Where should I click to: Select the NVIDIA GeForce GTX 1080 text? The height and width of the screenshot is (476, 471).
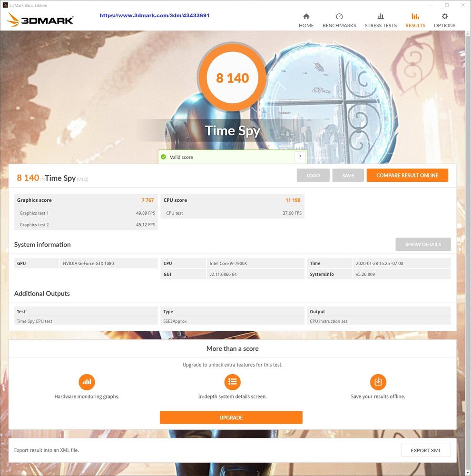point(88,264)
